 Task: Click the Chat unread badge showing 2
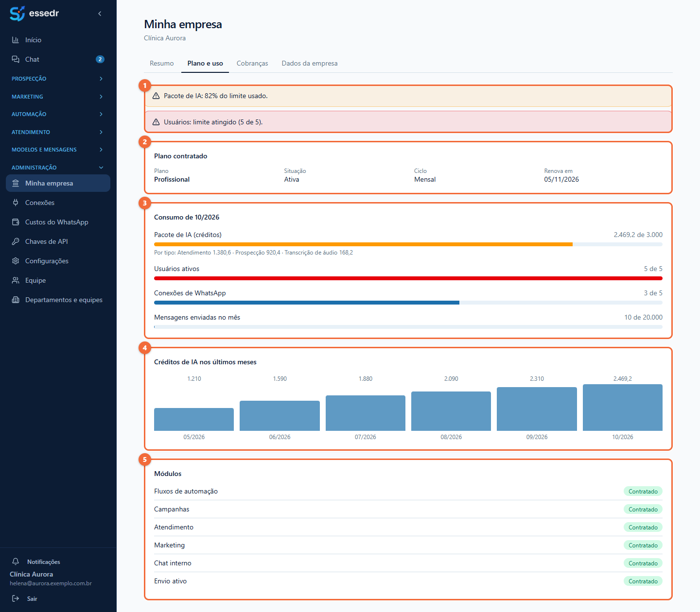[100, 59]
